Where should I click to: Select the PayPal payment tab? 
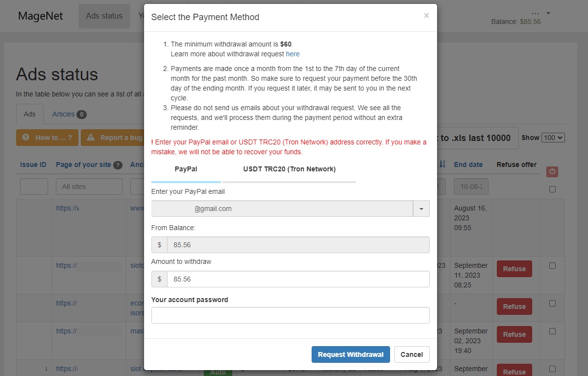coord(186,169)
